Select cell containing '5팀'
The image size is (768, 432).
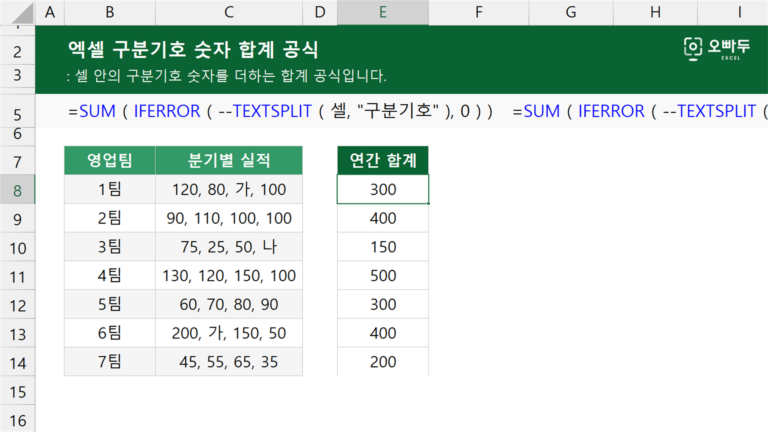(x=110, y=304)
